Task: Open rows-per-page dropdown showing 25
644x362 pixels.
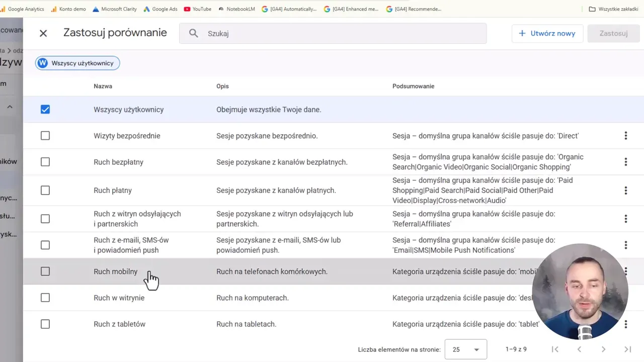Action: pyautogui.click(x=465, y=349)
